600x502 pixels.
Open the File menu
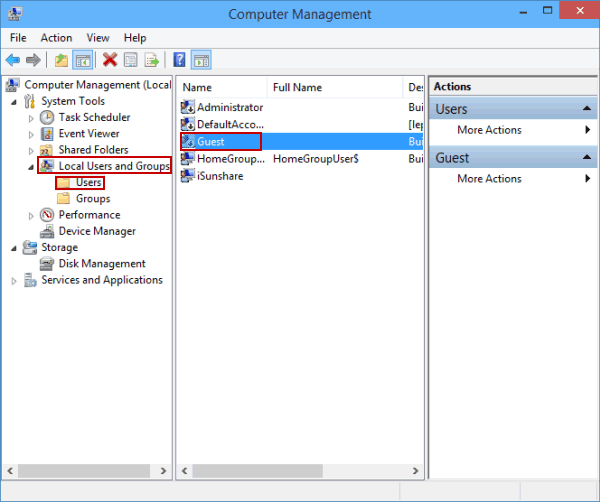(x=18, y=38)
